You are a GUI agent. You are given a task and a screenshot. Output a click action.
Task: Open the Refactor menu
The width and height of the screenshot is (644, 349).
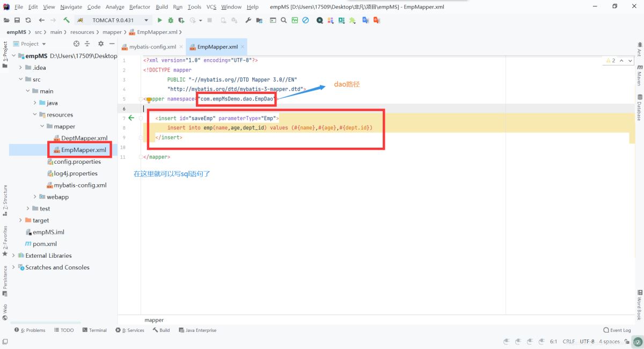point(140,7)
